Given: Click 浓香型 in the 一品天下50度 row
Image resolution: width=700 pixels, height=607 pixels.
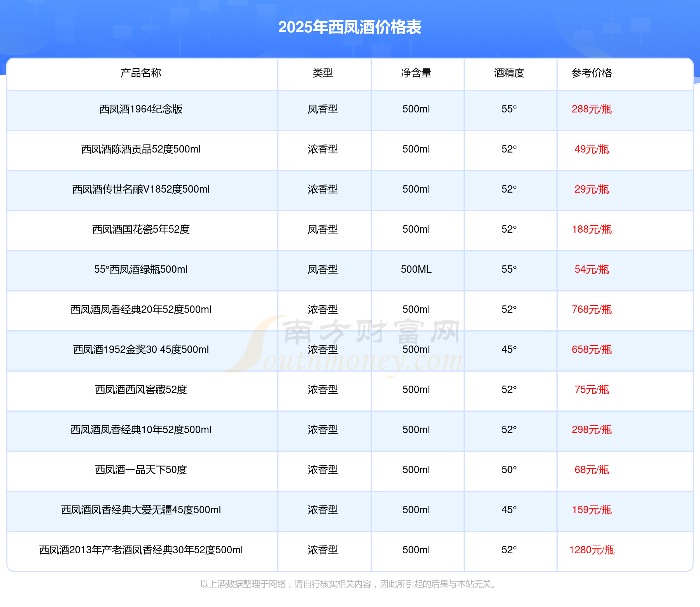Looking at the screenshot, I should (323, 470).
